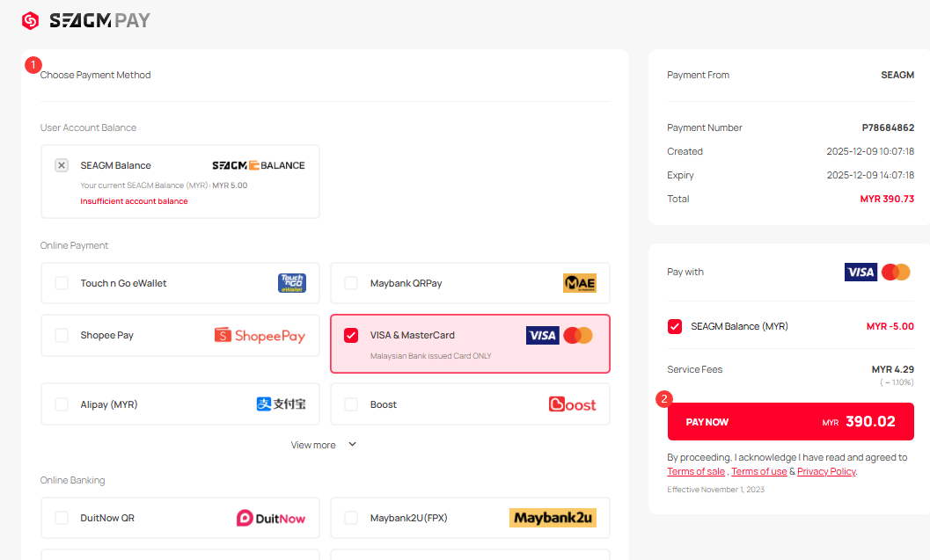Open the Terms of sale link
Viewport: 930px width, 560px height.
coord(696,472)
